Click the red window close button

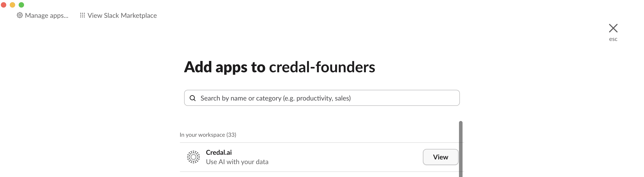tap(4, 5)
